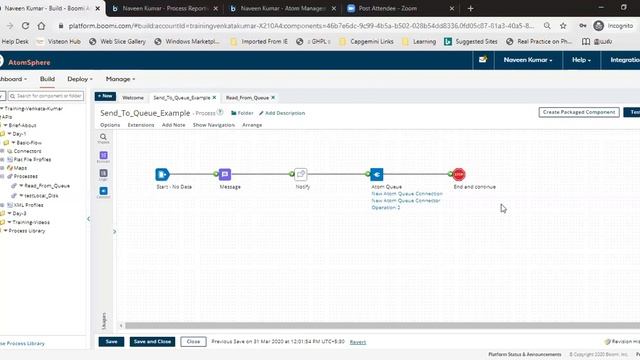Bookmark this page with star icon
Image resolution: width=640 pixels, height=360 pixels.
pyautogui.click(x=563, y=26)
